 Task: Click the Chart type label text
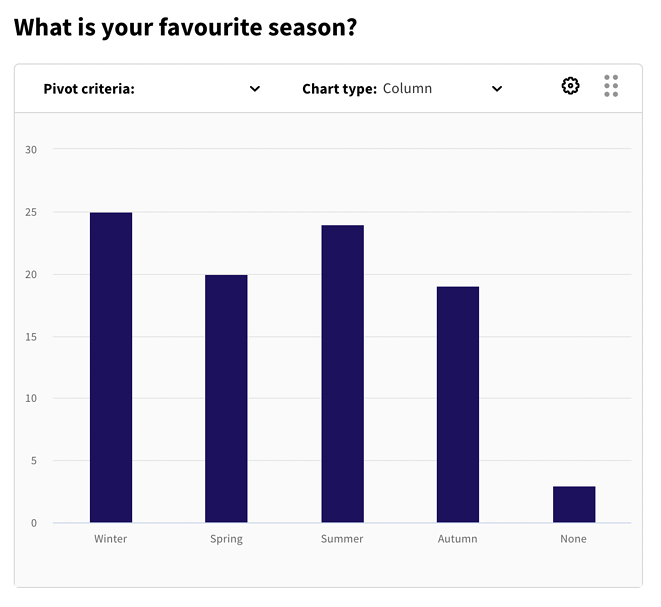coord(339,89)
